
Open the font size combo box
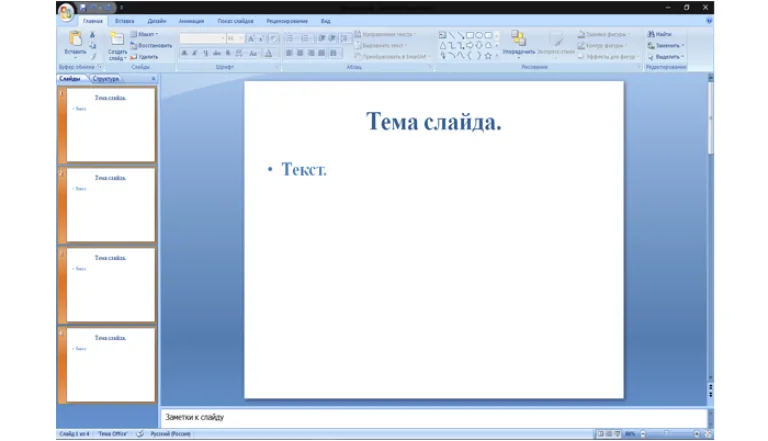(235, 38)
